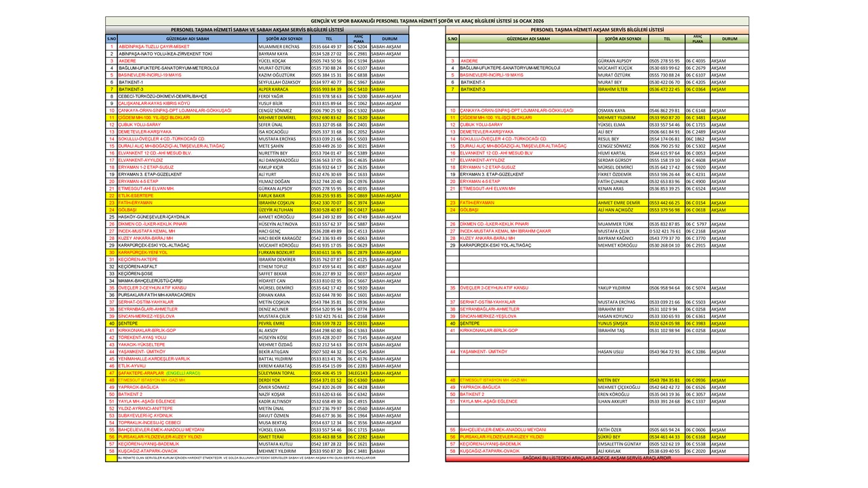Screen dimensions: 868x488
Task: Select driver cell EMSALETTİN GÜNTAY
Action: click(x=619, y=444)
